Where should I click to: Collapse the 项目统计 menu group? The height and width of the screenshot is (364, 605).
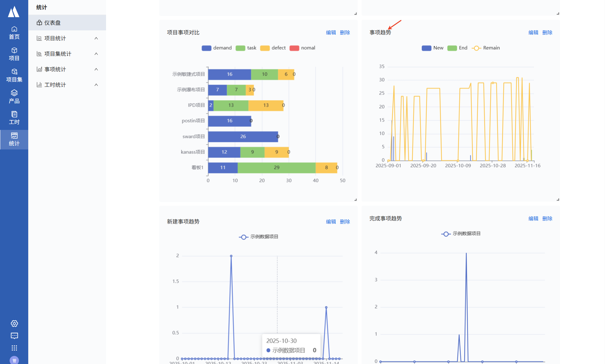pyautogui.click(x=96, y=38)
